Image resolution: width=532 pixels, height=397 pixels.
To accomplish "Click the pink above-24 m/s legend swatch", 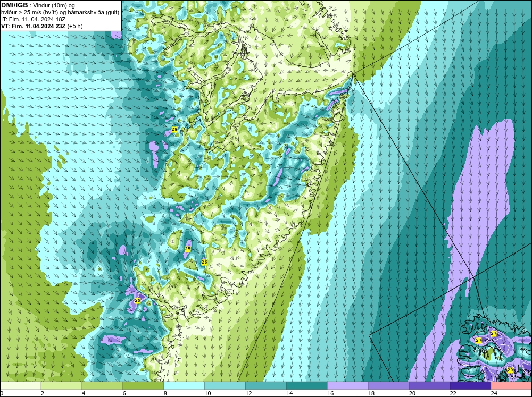I will pyautogui.click(x=511, y=386).
